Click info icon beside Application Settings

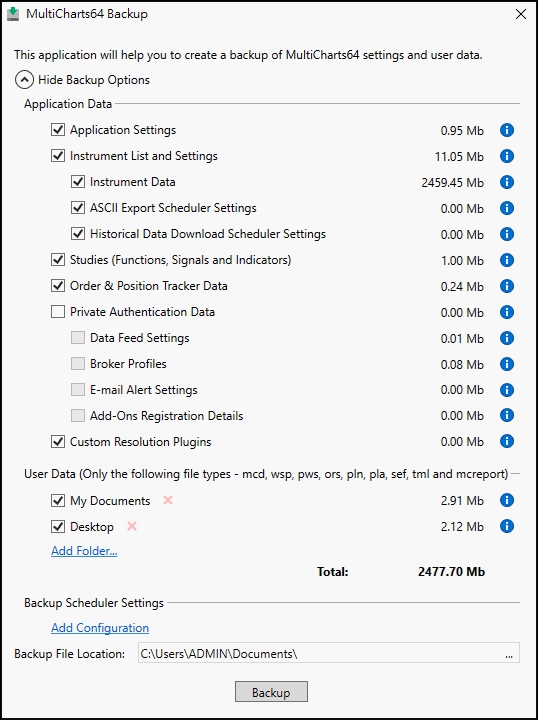coord(506,130)
